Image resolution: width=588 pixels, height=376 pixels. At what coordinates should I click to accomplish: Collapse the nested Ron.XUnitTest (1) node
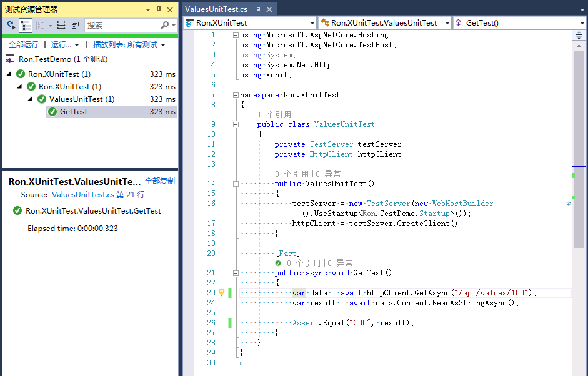(19, 86)
